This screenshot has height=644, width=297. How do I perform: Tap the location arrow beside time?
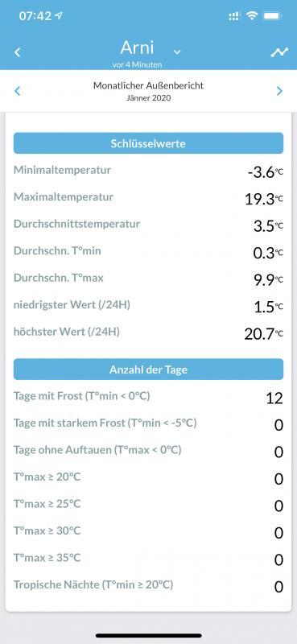tap(58, 16)
